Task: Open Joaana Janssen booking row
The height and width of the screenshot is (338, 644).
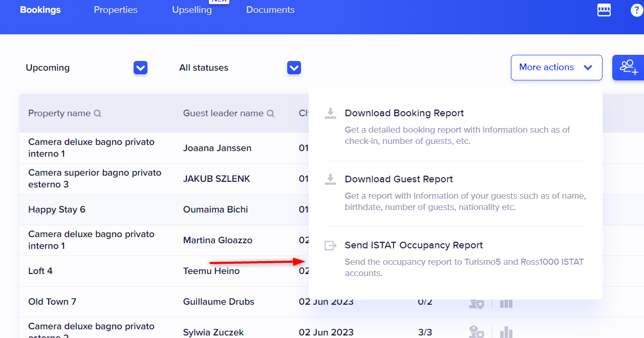Action: click(x=217, y=148)
